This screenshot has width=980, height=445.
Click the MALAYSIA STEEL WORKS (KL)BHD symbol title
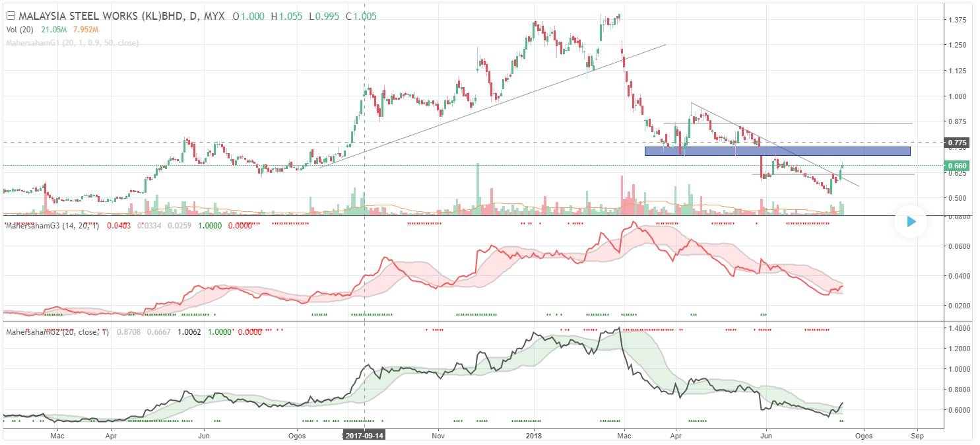[102, 15]
